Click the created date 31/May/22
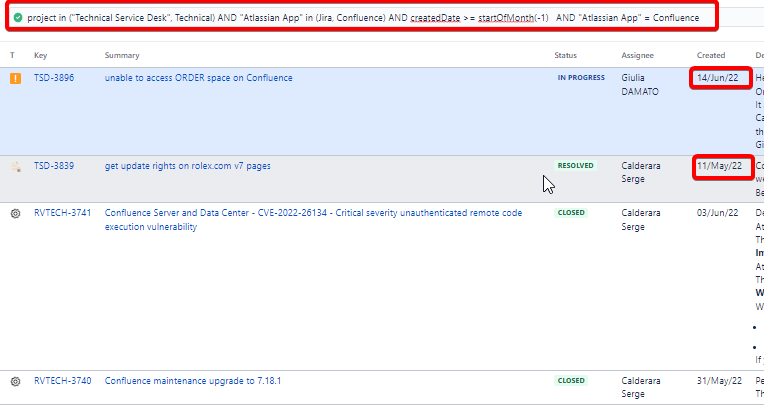This screenshot has width=764, height=412. pyautogui.click(x=719, y=381)
